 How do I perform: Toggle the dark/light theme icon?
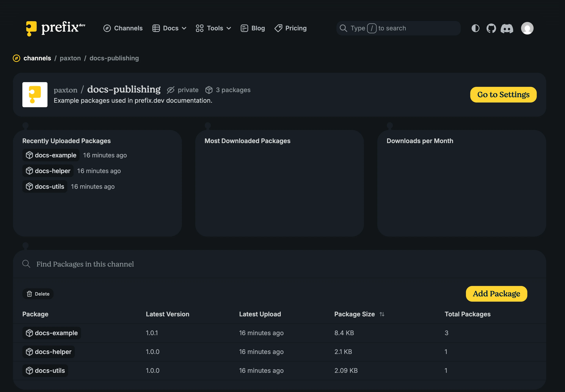coord(475,28)
